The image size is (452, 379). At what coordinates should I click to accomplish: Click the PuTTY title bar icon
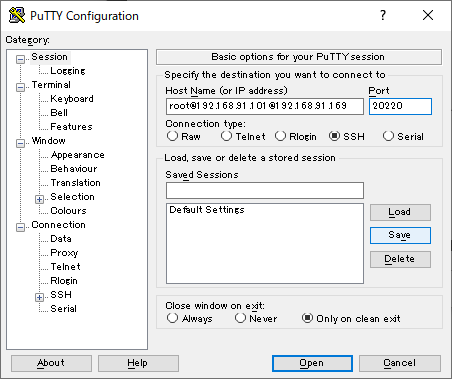[x=17, y=15]
